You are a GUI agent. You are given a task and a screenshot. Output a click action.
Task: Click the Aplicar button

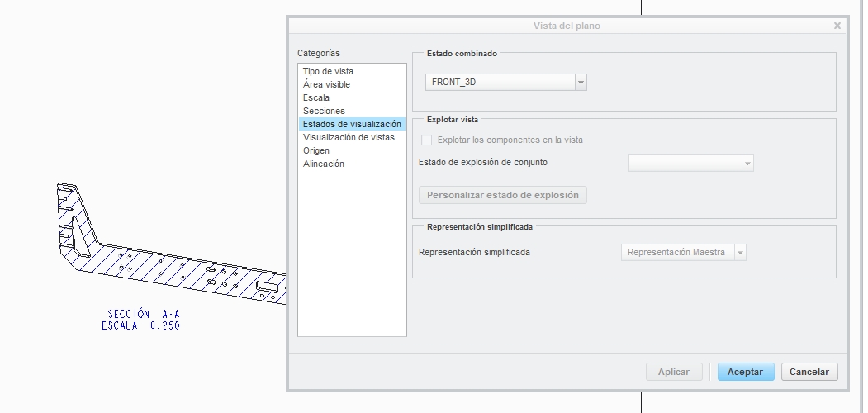click(x=674, y=372)
